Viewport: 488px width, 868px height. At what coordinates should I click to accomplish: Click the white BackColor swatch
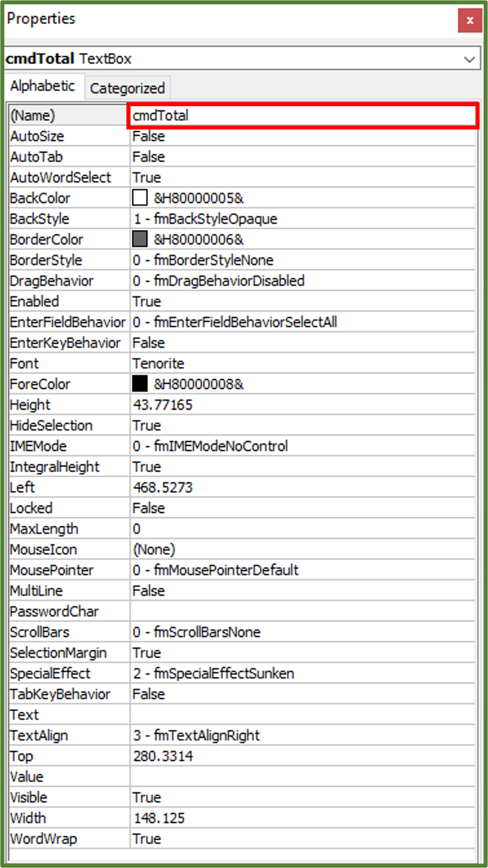point(140,198)
